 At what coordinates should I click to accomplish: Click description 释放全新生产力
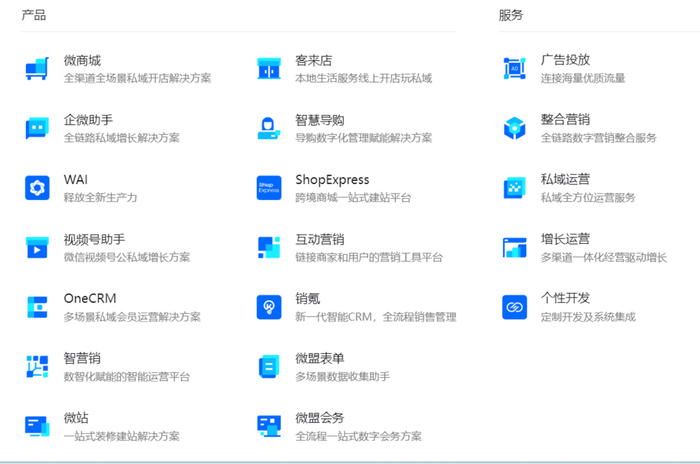click(x=100, y=197)
